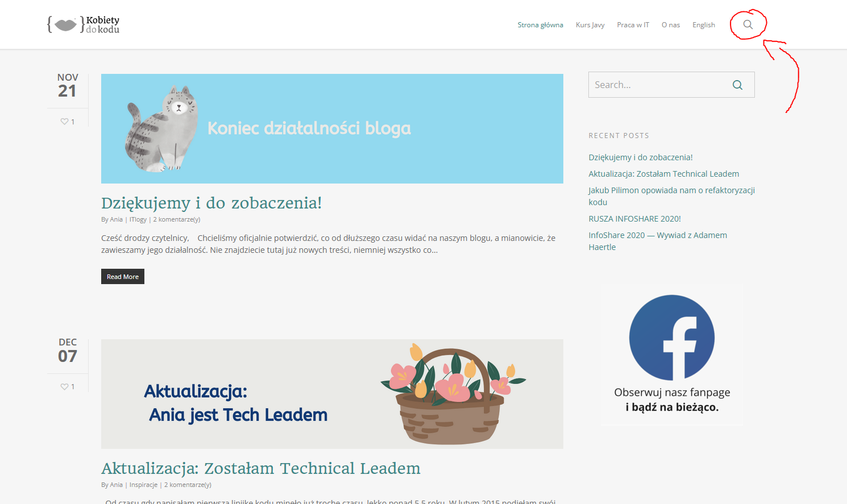Select Praca w IT menu item

coord(633,25)
